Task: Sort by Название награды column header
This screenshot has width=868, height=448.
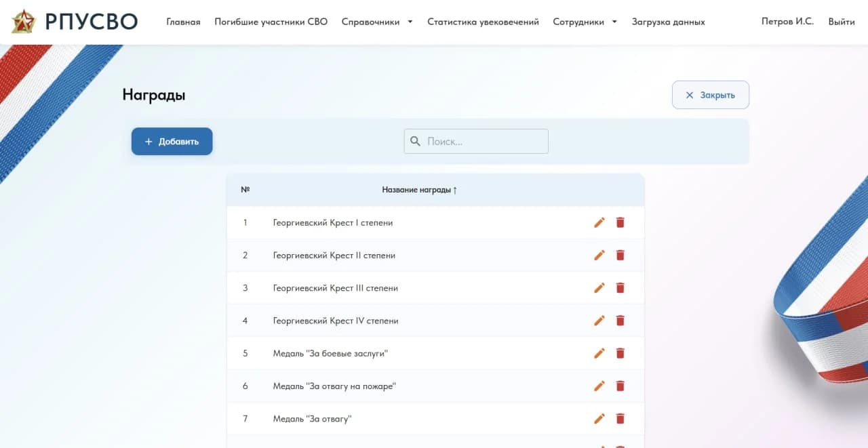Action: click(x=420, y=190)
